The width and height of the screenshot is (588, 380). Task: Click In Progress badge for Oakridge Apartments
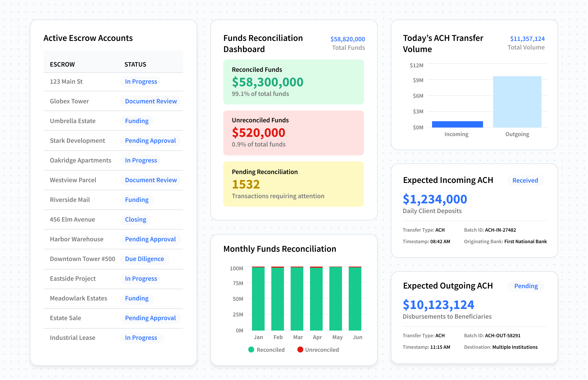click(141, 161)
